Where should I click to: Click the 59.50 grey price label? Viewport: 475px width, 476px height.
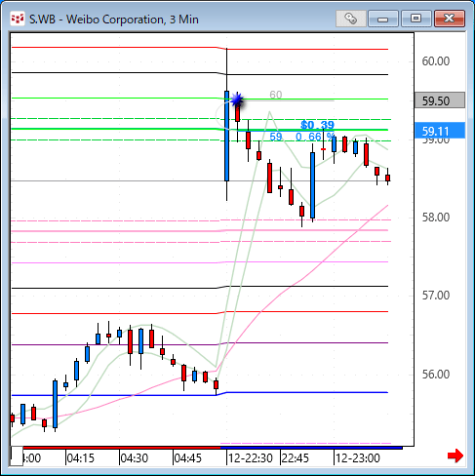pyautogui.click(x=440, y=100)
